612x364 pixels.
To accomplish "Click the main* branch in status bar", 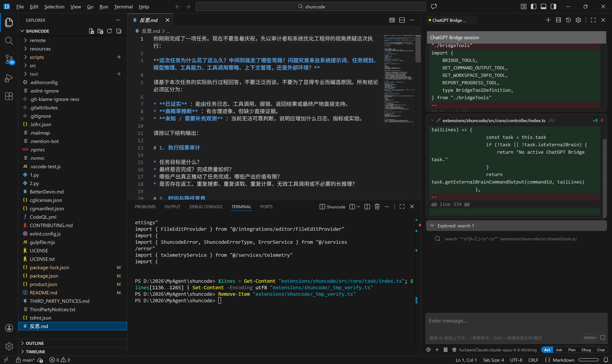I will coord(25,360).
